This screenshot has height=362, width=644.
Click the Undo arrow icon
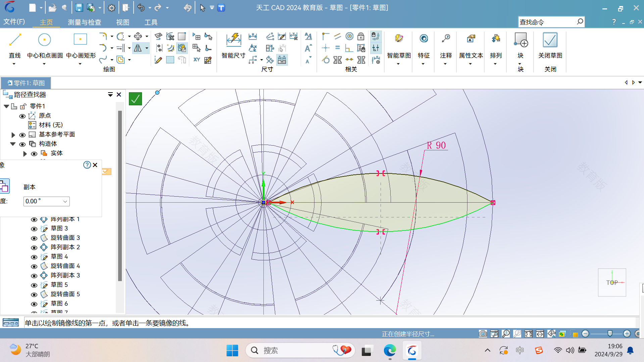coord(141,8)
